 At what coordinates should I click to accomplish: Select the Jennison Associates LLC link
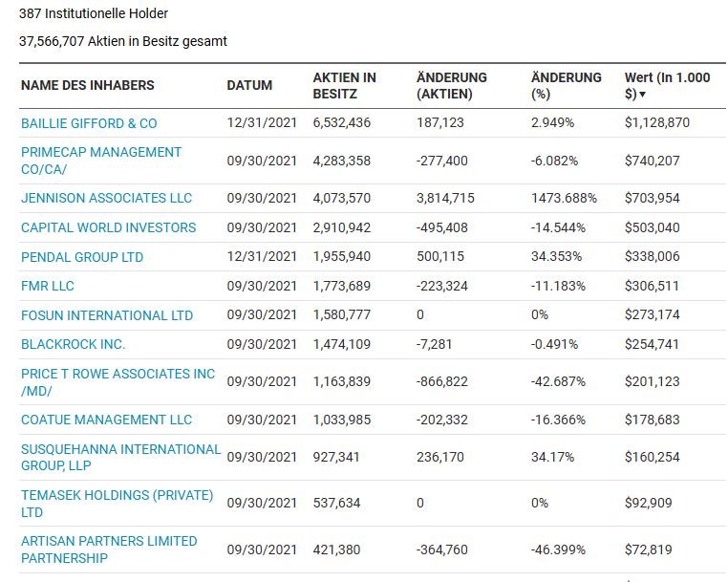click(106, 198)
